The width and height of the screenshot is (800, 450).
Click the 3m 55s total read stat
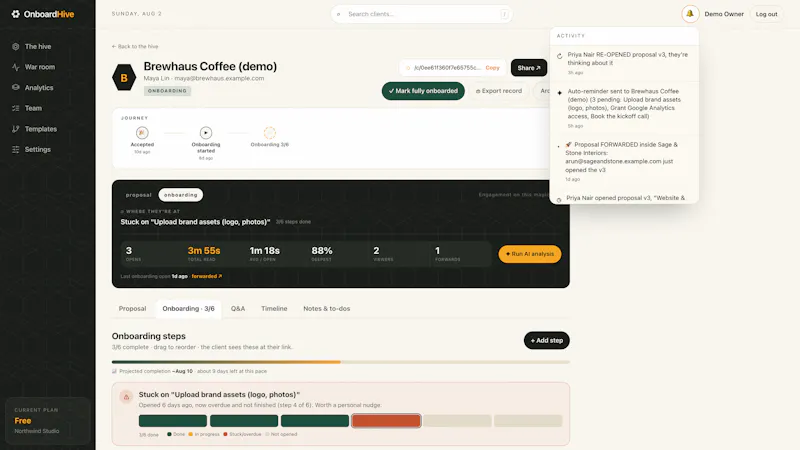click(x=204, y=254)
